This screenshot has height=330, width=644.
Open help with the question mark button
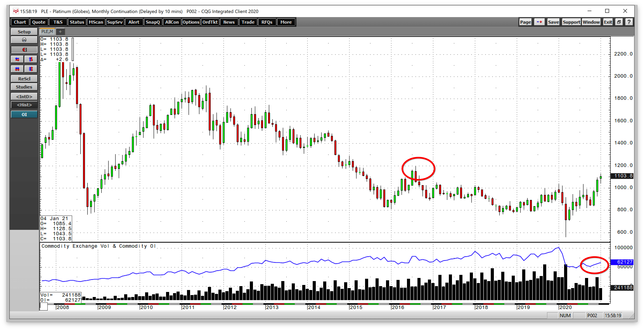click(629, 22)
